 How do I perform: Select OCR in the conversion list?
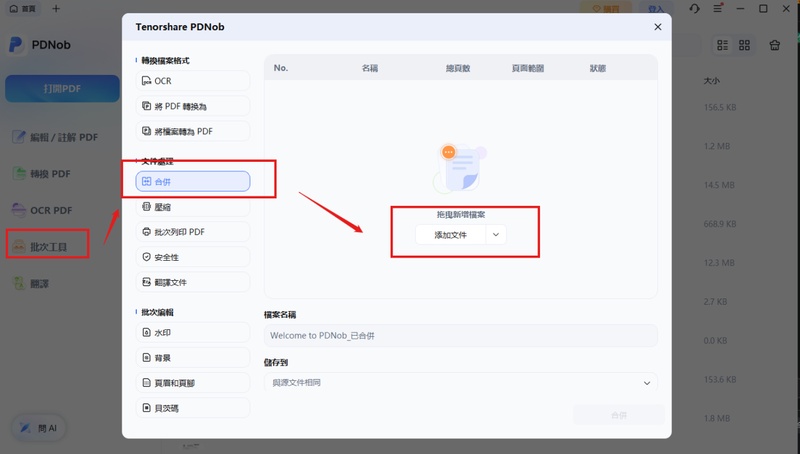(193, 81)
